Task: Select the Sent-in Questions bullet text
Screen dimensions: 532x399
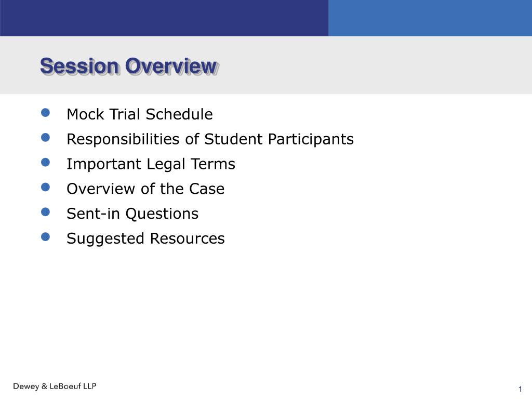Action: (x=132, y=214)
